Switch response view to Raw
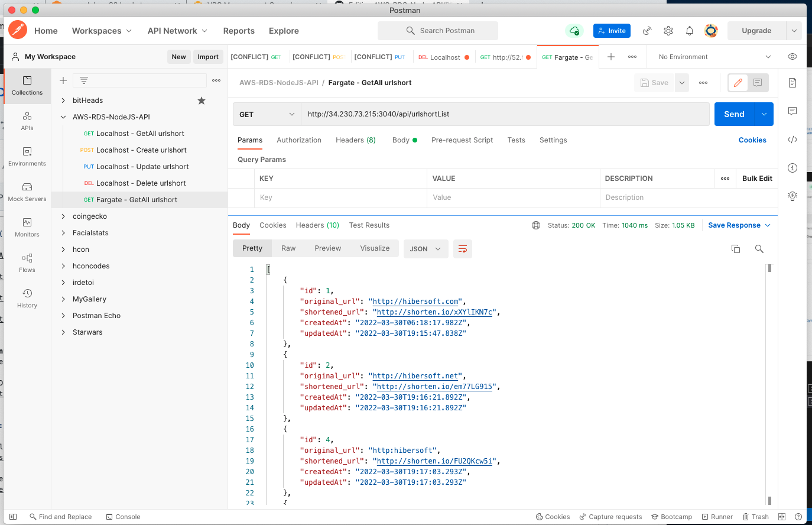This screenshot has width=812, height=525. point(288,248)
